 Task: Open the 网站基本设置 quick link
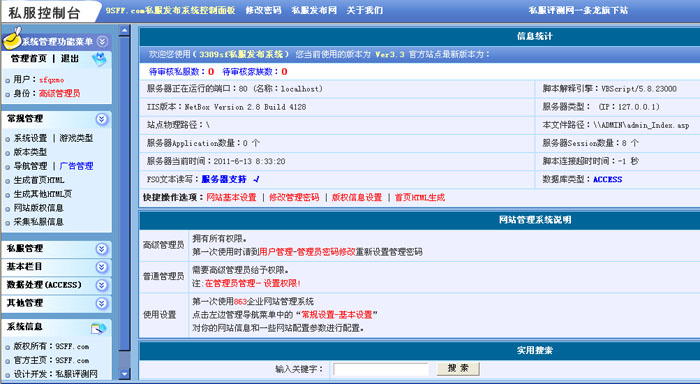click(x=231, y=197)
